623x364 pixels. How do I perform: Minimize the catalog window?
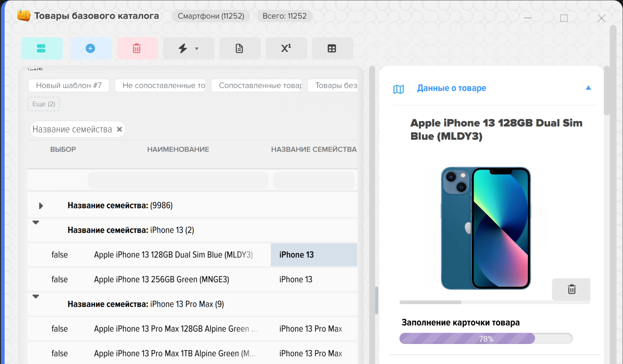click(x=528, y=18)
